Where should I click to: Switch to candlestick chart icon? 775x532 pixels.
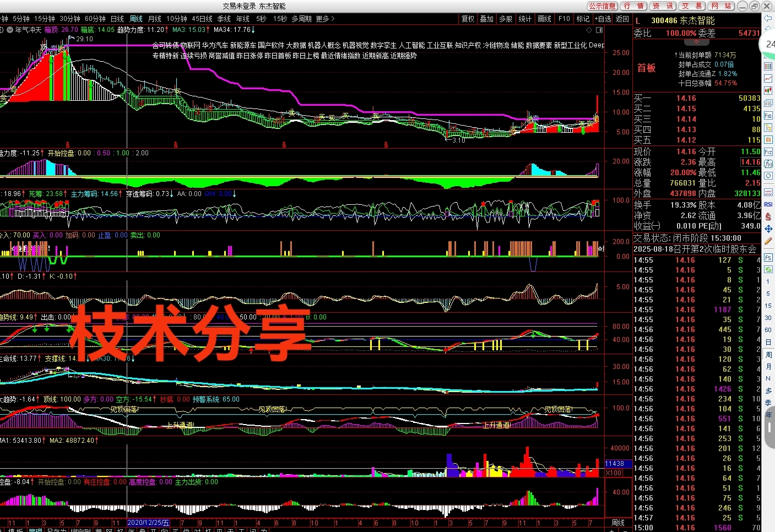pyautogui.click(x=768, y=91)
